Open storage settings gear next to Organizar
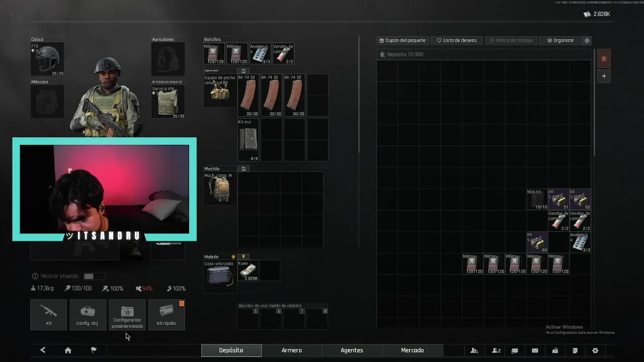Screen dimensions: 644x362 [587, 40]
